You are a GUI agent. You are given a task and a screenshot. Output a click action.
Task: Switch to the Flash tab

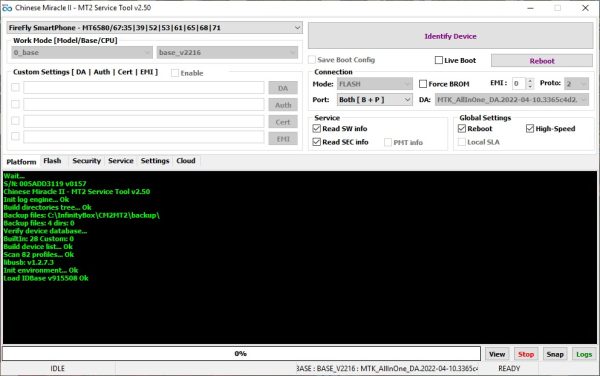52,161
